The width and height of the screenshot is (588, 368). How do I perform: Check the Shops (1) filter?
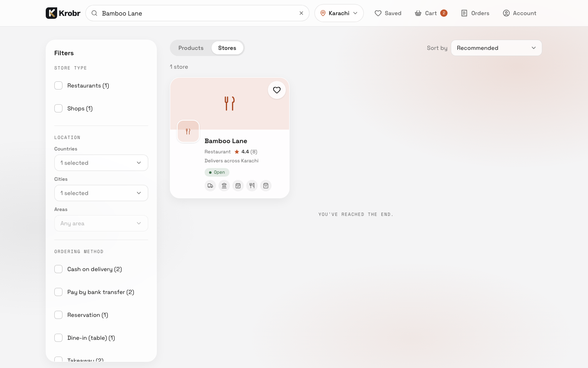pyautogui.click(x=58, y=108)
